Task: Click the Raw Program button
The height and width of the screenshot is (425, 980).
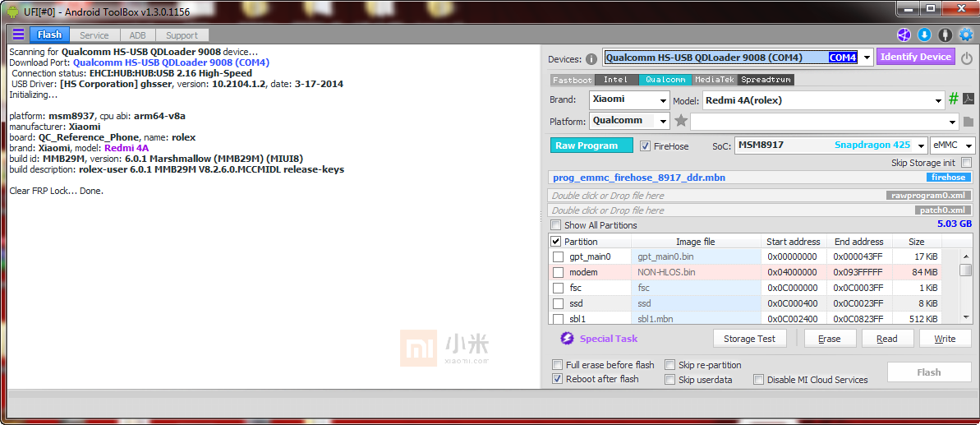Action: pos(591,146)
